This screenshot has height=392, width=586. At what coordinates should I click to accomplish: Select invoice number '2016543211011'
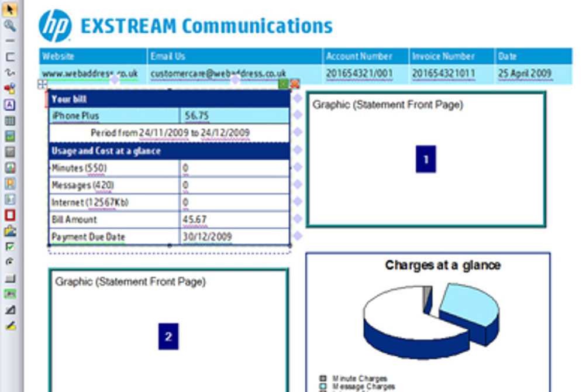click(444, 73)
